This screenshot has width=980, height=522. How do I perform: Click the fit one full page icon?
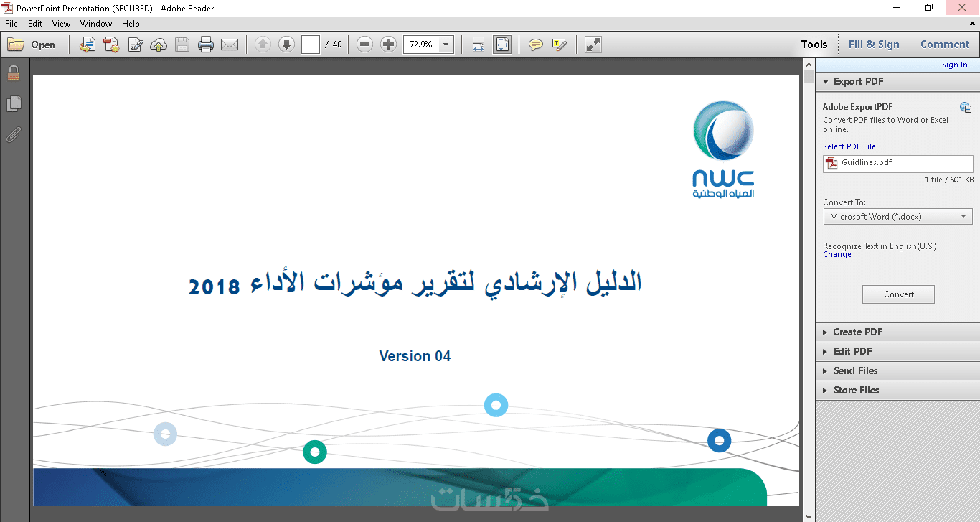tap(502, 45)
